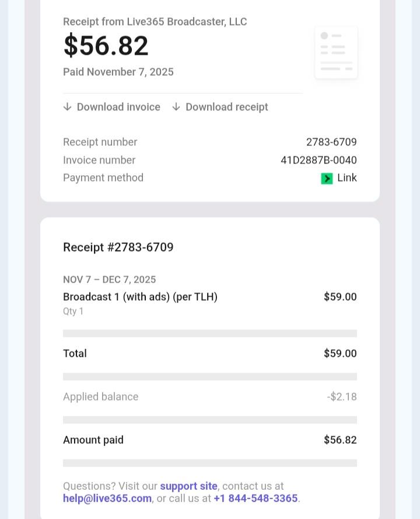Click the Amount paid $56.82 value

point(340,440)
